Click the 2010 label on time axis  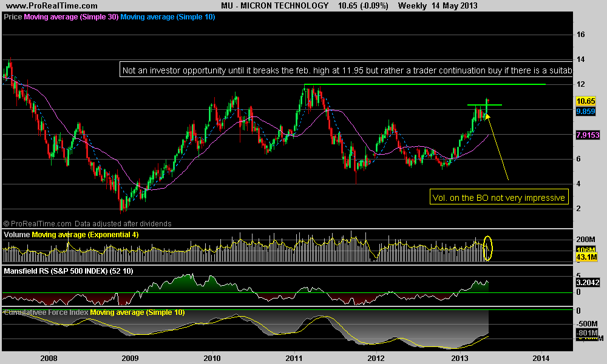[212, 358]
